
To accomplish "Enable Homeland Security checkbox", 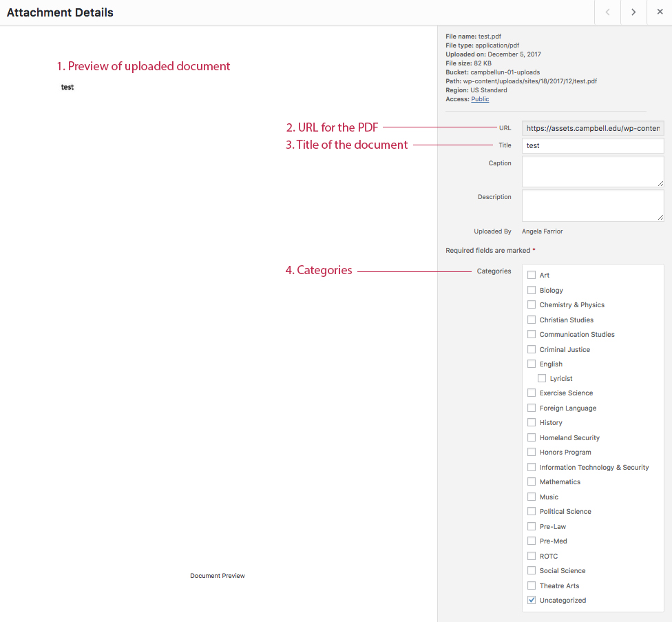I will (x=532, y=437).
